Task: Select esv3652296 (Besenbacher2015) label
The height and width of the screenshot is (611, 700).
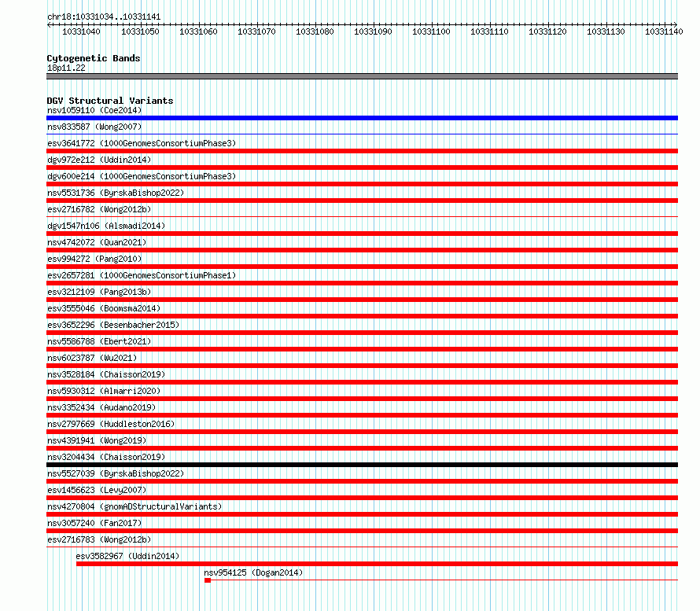Action: [113, 325]
